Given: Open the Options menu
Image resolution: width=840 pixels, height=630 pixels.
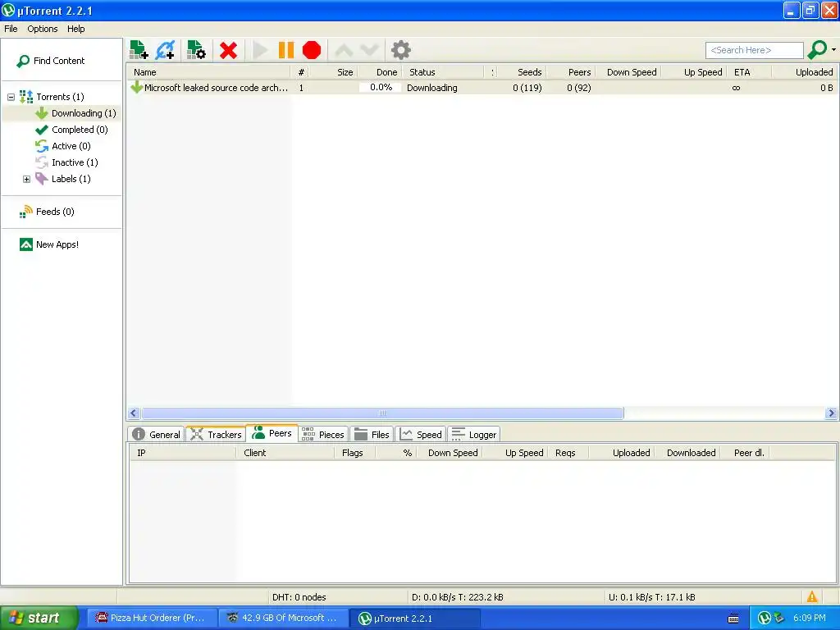Looking at the screenshot, I should click(x=43, y=29).
